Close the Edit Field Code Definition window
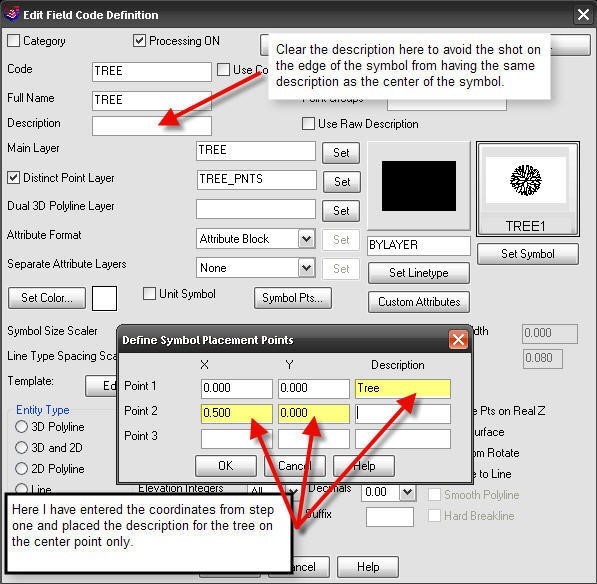 pos(583,15)
